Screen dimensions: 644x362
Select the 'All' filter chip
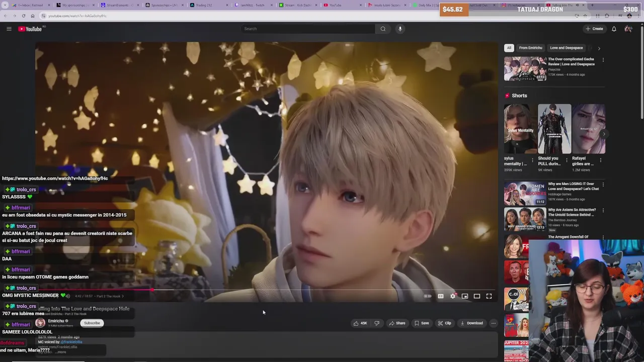pos(509,48)
